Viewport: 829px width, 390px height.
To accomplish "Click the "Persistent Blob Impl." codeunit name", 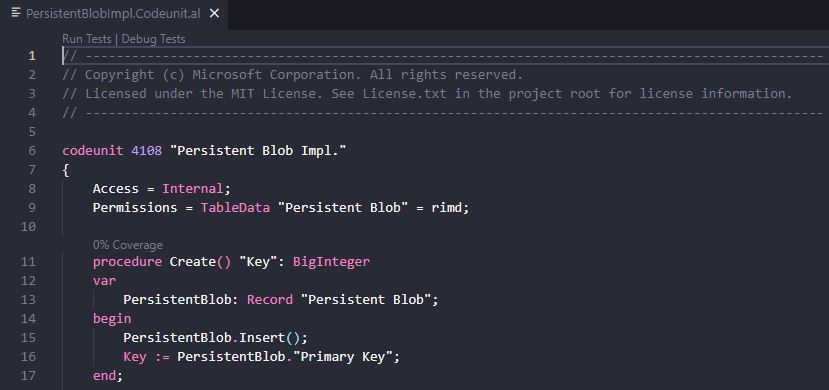I will [258, 151].
